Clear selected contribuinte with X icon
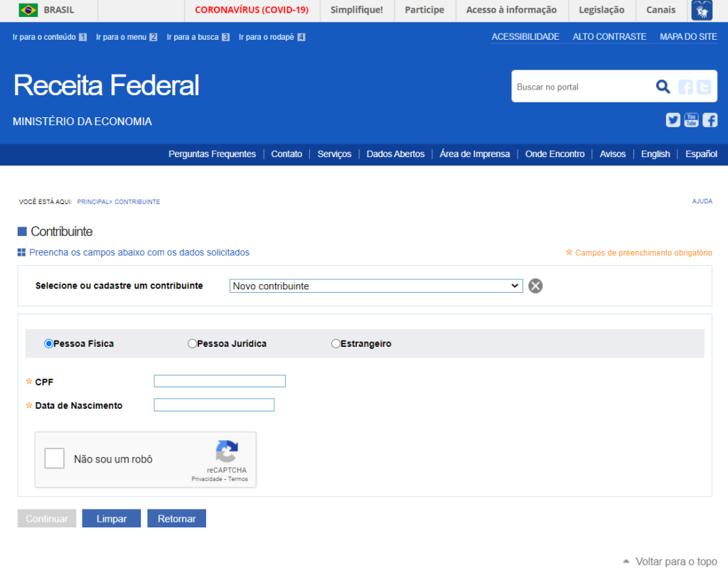This screenshot has height=575, width=728. [535, 286]
